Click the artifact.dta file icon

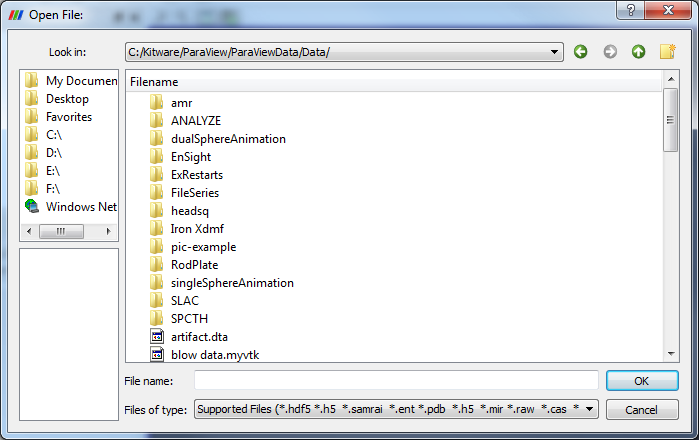coord(156,337)
